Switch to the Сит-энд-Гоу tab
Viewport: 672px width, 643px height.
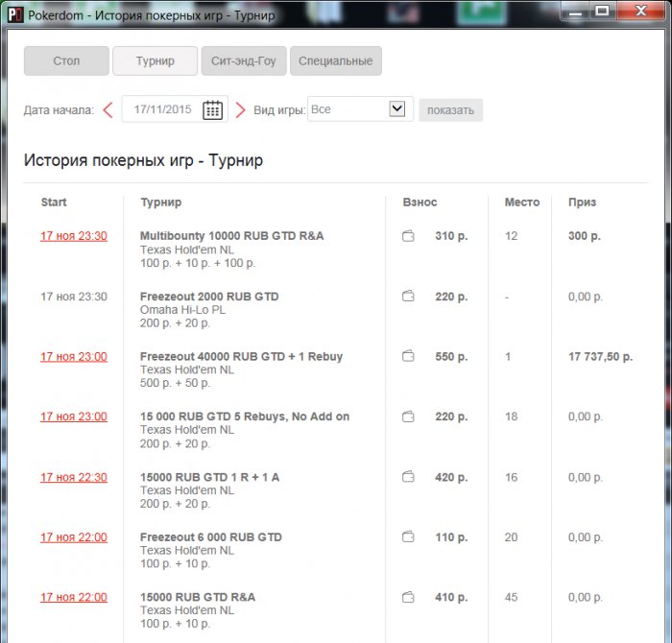pyautogui.click(x=244, y=60)
